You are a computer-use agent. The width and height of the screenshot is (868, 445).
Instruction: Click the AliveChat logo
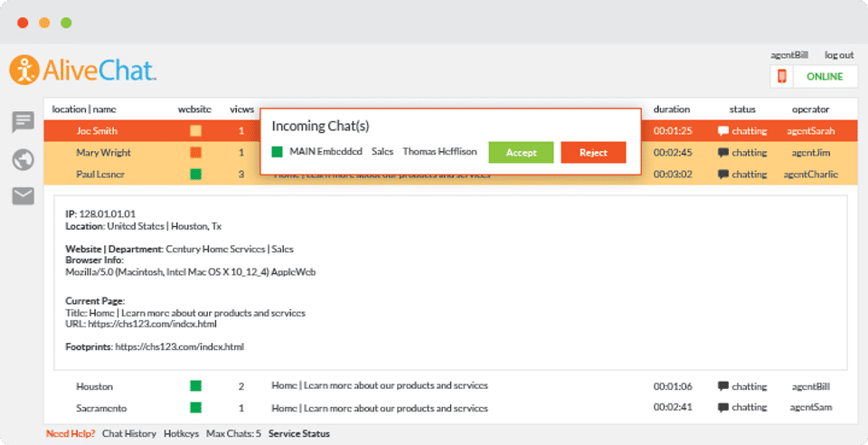(x=83, y=71)
